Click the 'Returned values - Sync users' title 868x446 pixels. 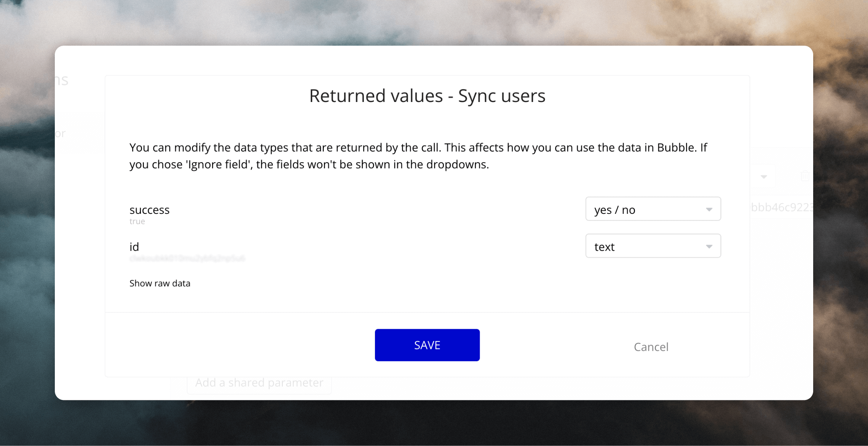(x=427, y=96)
